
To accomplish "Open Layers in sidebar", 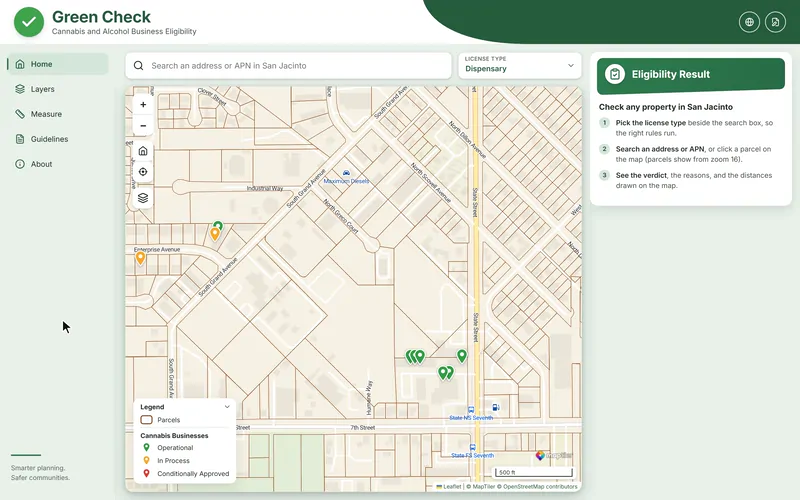I will pyautogui.click(x=58, y=89).
